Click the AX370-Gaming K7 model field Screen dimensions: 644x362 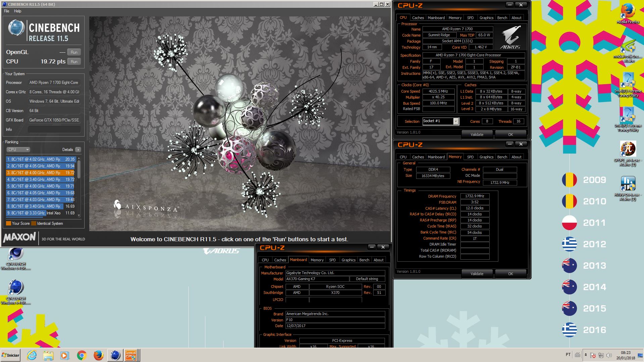click(317, 279)
